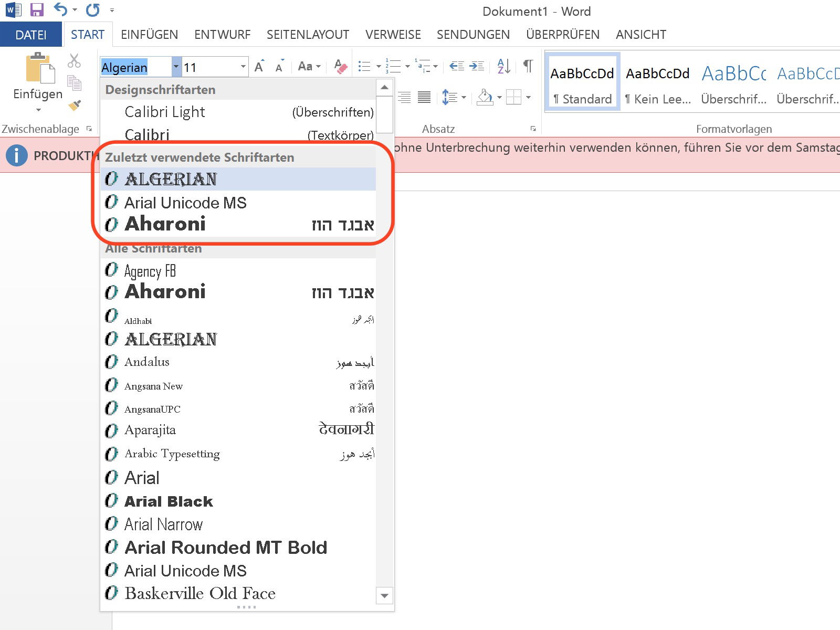Select the Format Painter brush icon
The width and height of the screenshot is (840, 630).
click(74, 105)
